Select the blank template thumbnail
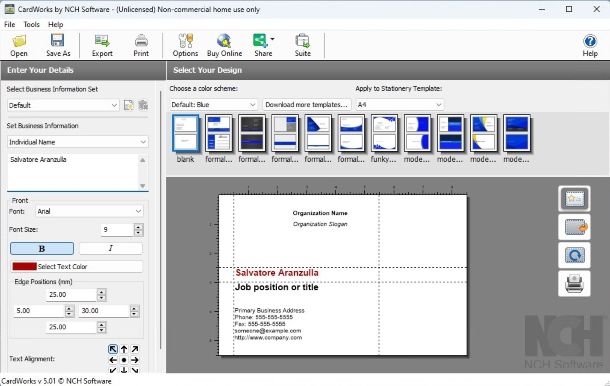Viewport: 610px width, 386px height. pos(186,133)
